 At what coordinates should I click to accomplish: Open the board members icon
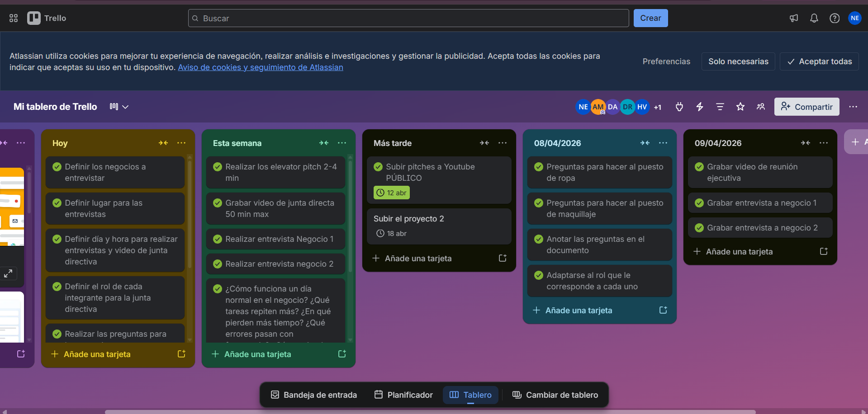[761, 107]
